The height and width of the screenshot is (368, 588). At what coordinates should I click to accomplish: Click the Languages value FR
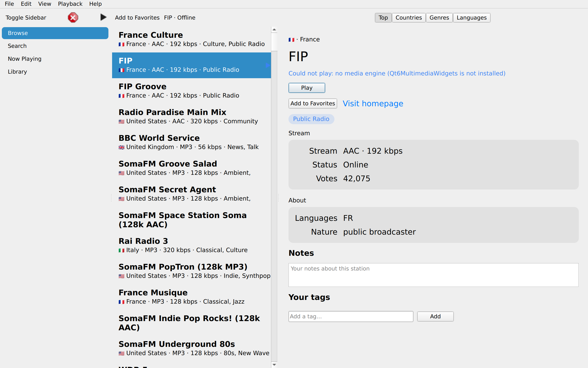[x=348, y=218]
